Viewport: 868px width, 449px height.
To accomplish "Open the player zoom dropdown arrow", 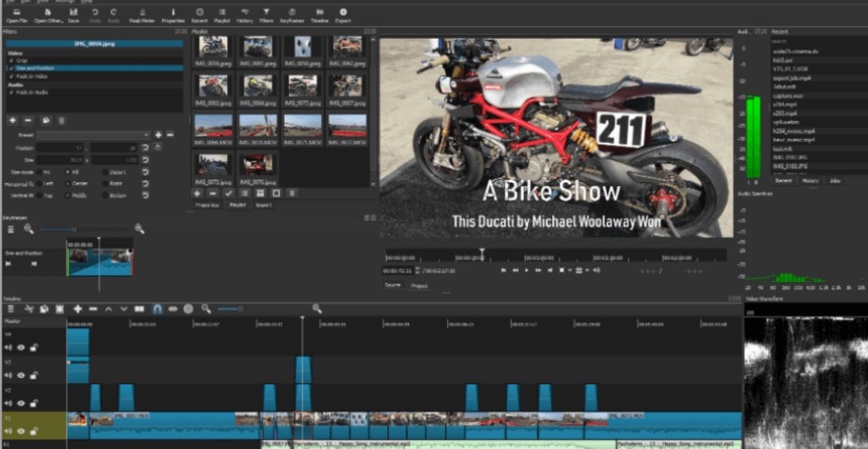I will (x=570, y=270).
